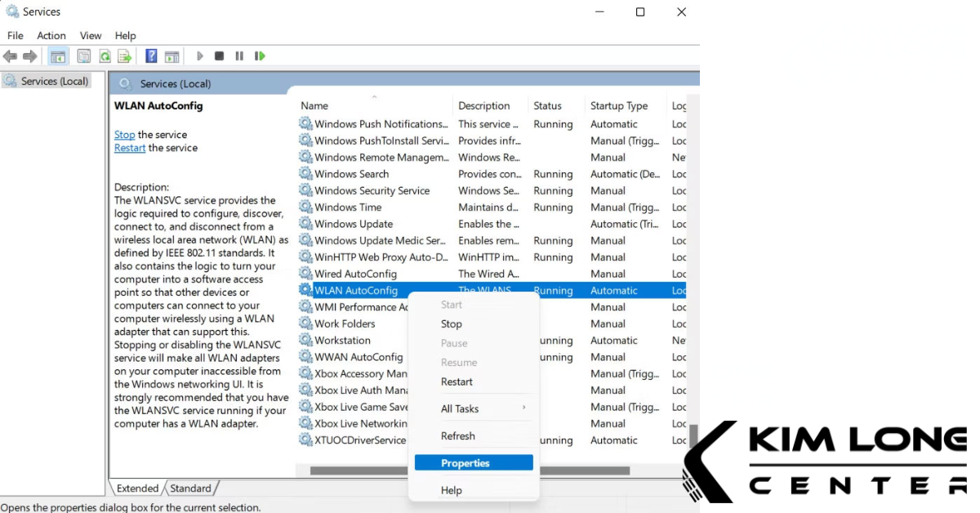Toggle the Show/Hide Console Tree icon
This screenshot has width=980, height=513.
pyautogui.click(x=58, y=56)
